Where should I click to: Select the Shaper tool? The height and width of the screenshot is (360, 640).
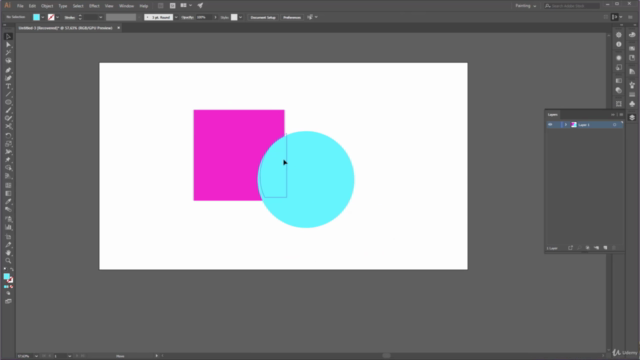(x=8, y=118)
